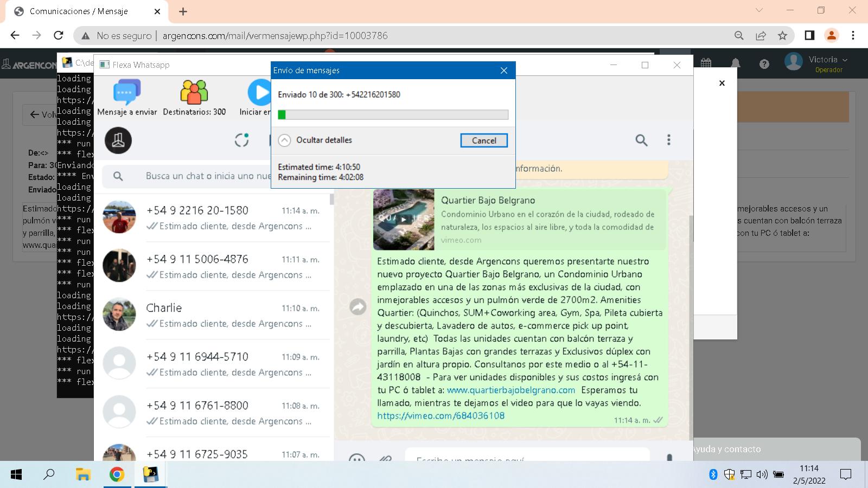Click the Quartier Bajo Belgrano preview title
Viewport: 868px width, 488px height.
488,200
